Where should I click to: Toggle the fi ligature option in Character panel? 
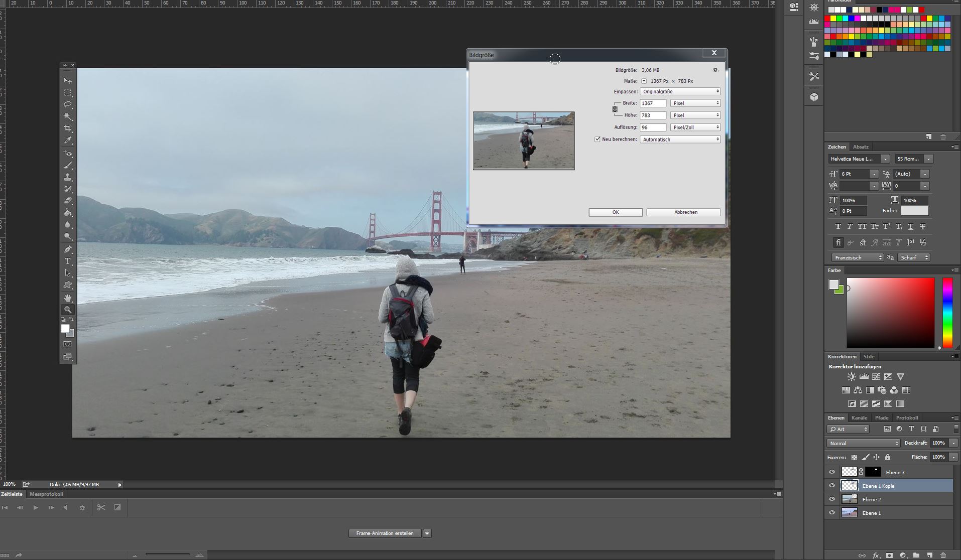(838, 242)
